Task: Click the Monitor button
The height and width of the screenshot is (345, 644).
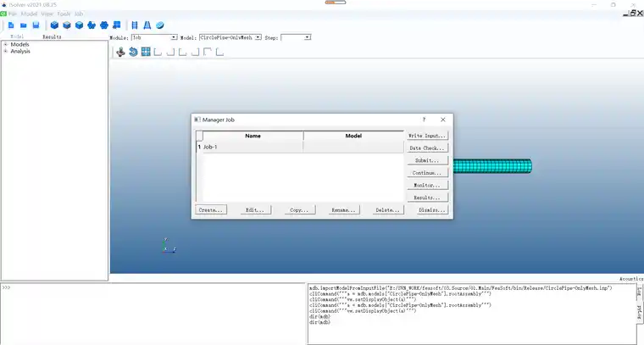Action: 427,186
